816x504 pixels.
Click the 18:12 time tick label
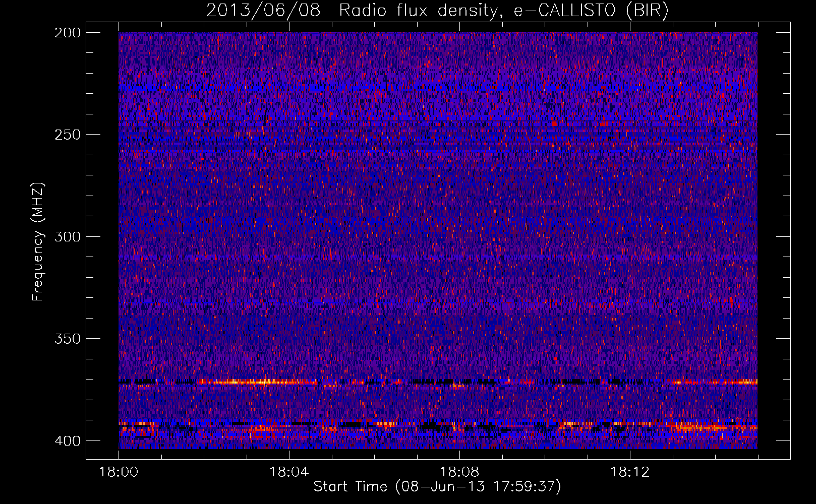pyautogui.click(x=630, y=472)
